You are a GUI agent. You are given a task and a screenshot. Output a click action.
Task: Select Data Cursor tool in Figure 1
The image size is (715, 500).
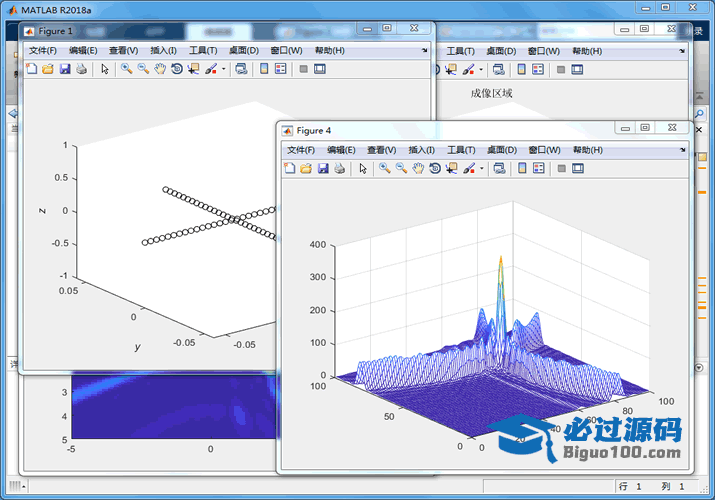coord(194,69)
